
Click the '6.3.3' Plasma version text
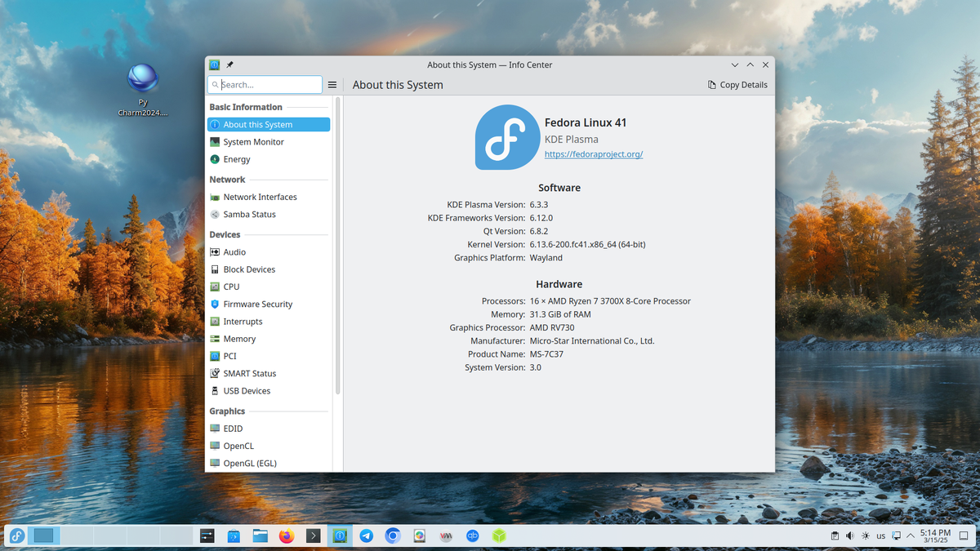[539, 204]
